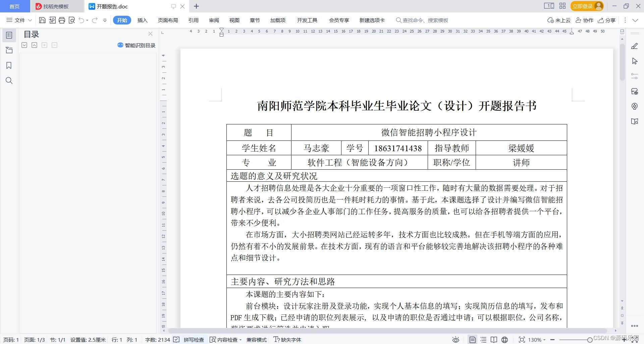Close the 目录 navigation pane

(150, 34)
